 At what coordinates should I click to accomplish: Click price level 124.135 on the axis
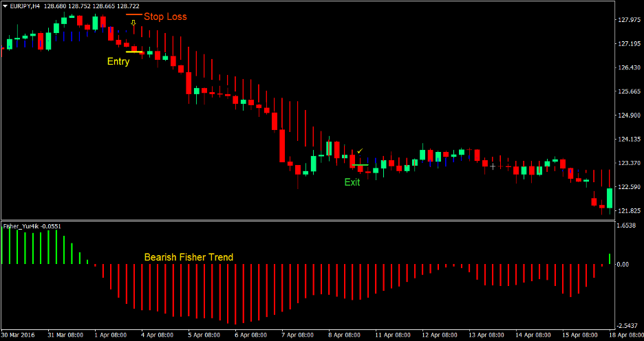click(629, 139)
